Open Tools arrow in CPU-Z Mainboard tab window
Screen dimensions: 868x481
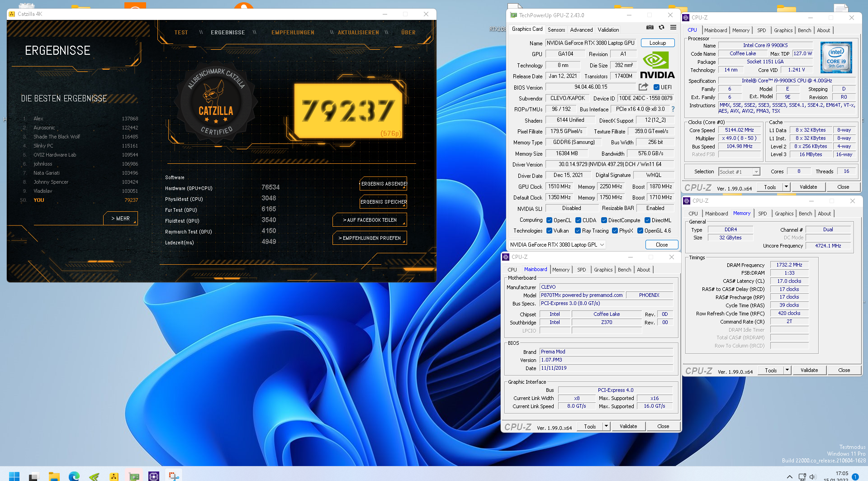coord(606,426)
